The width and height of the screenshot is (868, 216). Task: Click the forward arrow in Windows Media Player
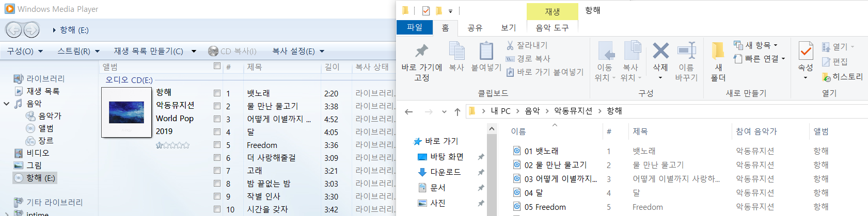pos(31,30)
